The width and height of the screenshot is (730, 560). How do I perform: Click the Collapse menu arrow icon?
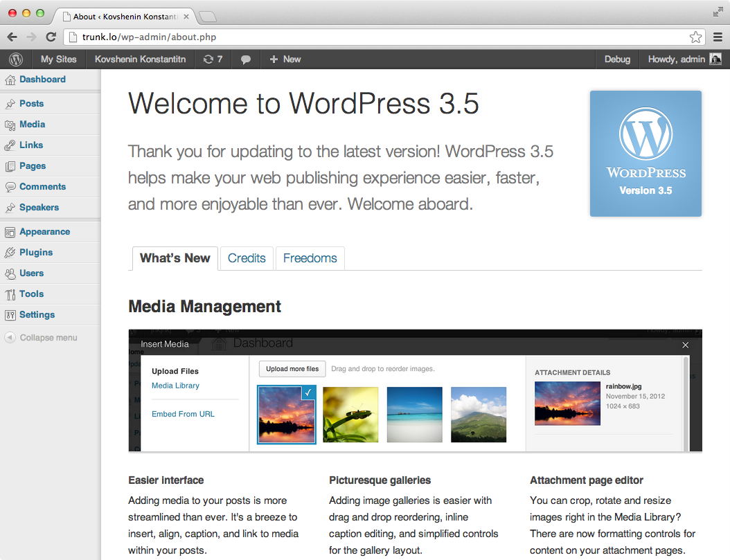click(x=10, y=338)
